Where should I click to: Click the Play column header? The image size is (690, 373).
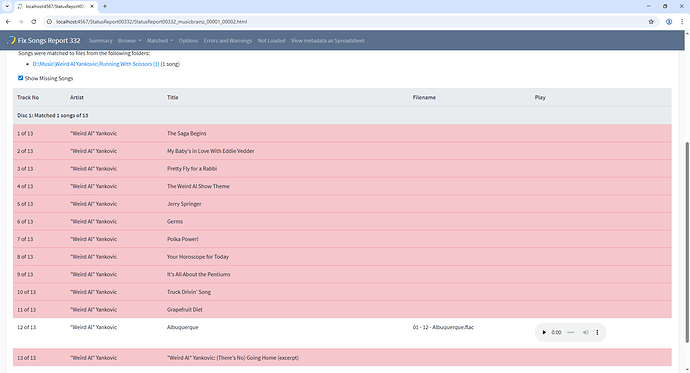[x=540, y=97]
